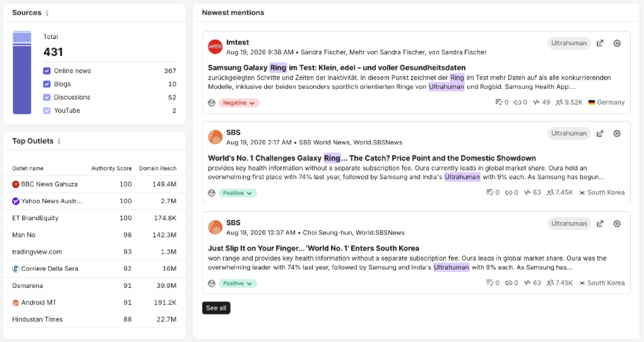644x342 pixels.
Task: Click the info icon beside Top Outlets
Action: pyautogui.click(x=59, y=141)
